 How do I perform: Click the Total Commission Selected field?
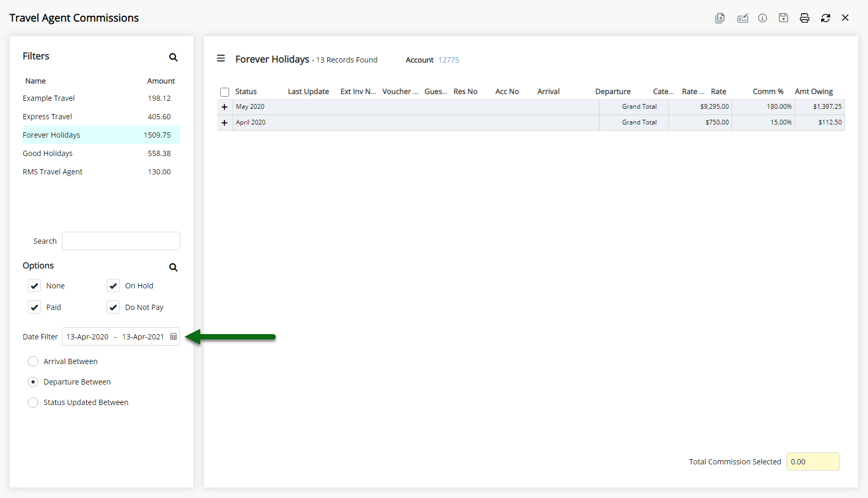tap(813, 462)
